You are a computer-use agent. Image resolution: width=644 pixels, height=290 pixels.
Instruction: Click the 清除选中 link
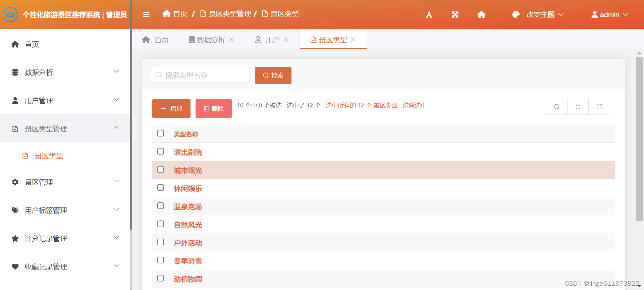pos(415,105)
